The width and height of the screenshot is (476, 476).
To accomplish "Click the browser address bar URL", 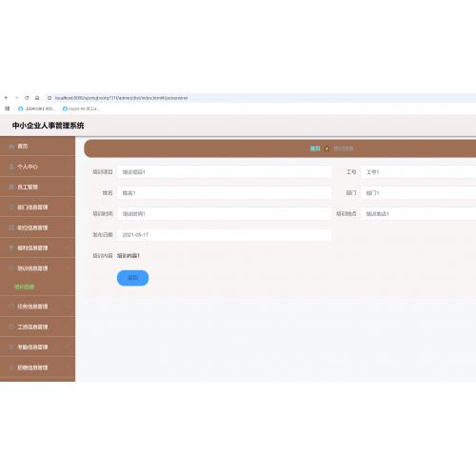I will pyautogui.click(x=121, y=98).
